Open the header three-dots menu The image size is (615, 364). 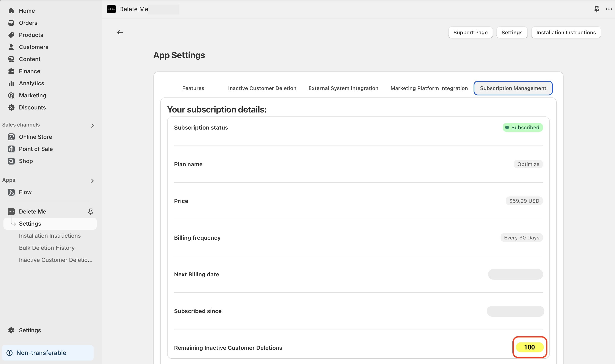pos(609,9)
